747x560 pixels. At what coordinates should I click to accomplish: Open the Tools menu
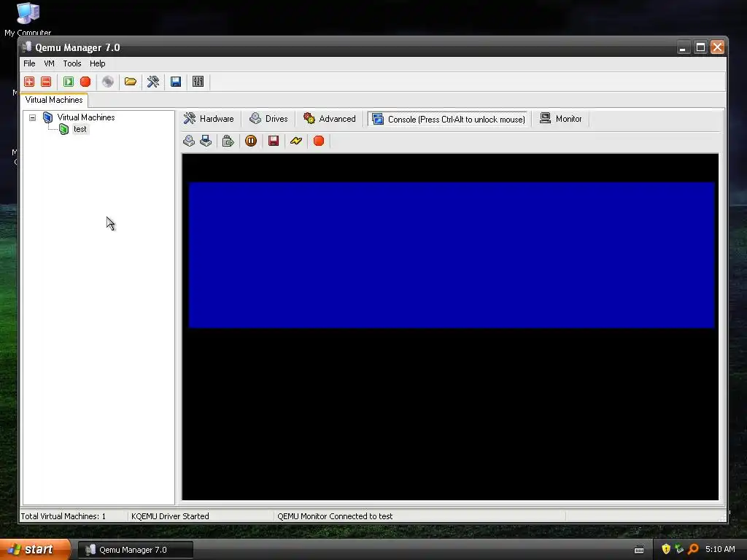click(x=72, y=63)
